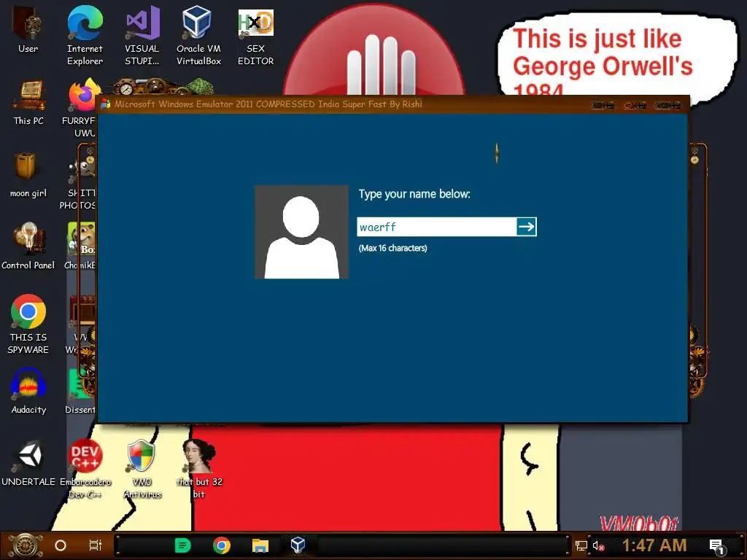
Task: Open Cortana circle on taskbar
Action: click(61, 545)
